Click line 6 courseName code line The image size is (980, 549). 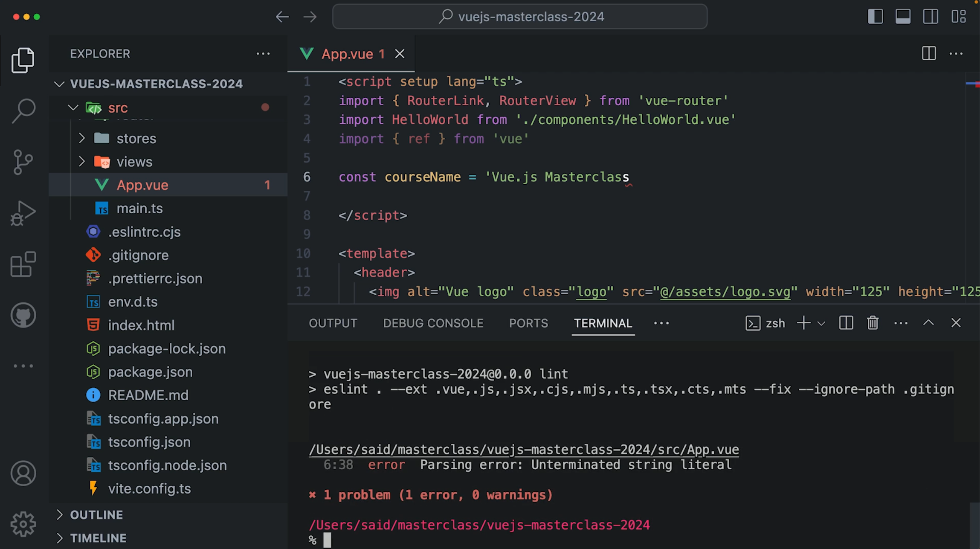pos(484,177)
